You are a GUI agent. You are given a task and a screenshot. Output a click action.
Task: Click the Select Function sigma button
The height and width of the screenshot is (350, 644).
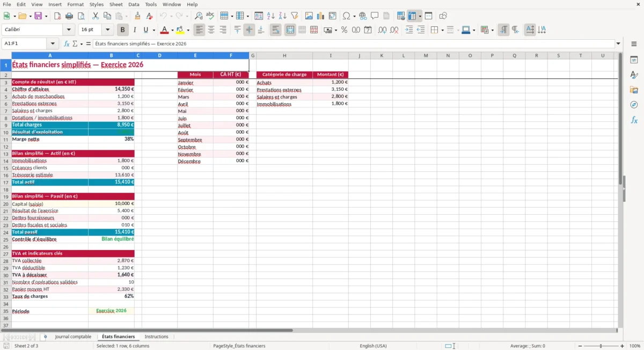pos(75,44)
